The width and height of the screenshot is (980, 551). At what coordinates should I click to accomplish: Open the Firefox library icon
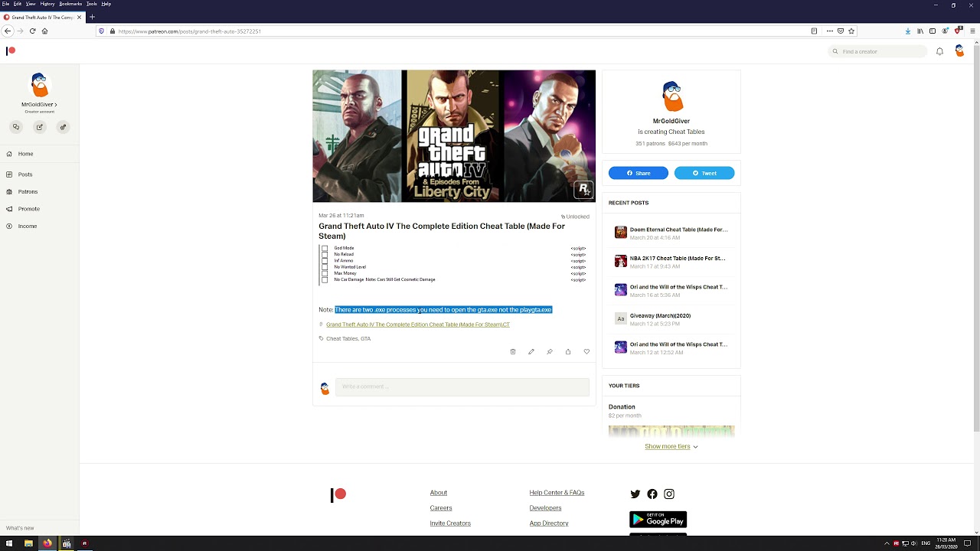pyautogui.click(x=920, y=31)
